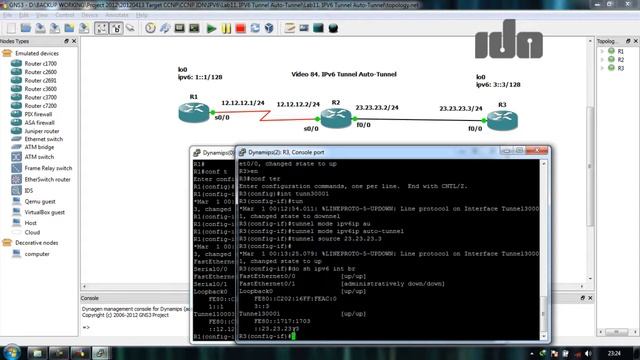Collapse the Decorative nodes group
The height and width of the screenshot is (360, 640).
(x=7, y=242)
